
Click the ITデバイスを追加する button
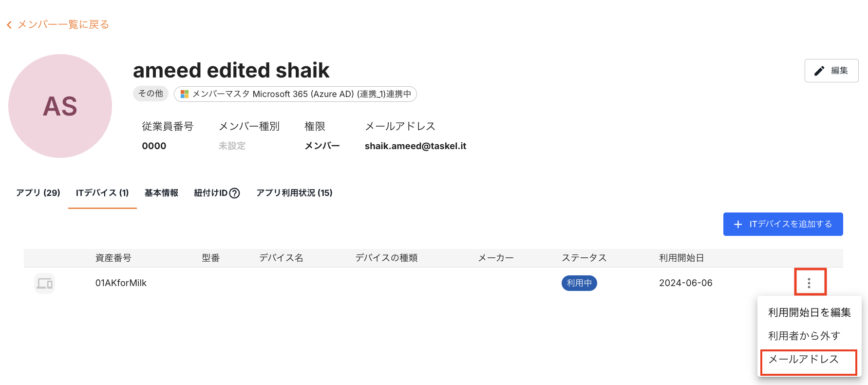[x=783, y=224]
